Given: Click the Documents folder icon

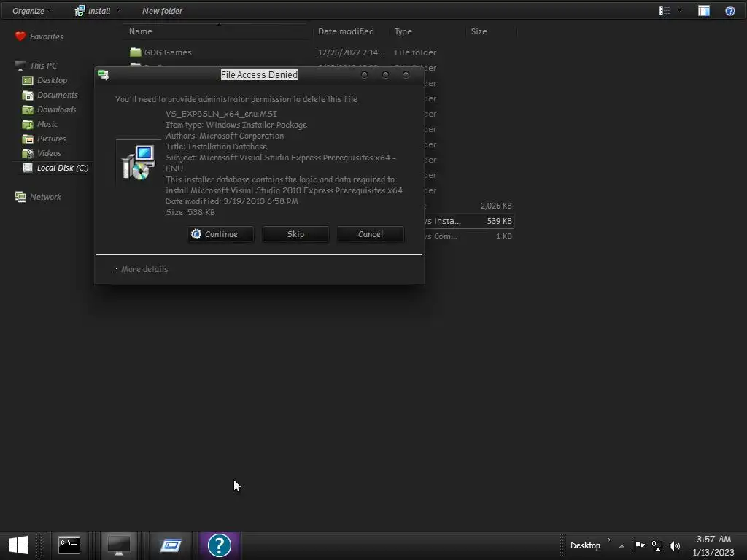Looking at the screenshot, I should point(28,95).
